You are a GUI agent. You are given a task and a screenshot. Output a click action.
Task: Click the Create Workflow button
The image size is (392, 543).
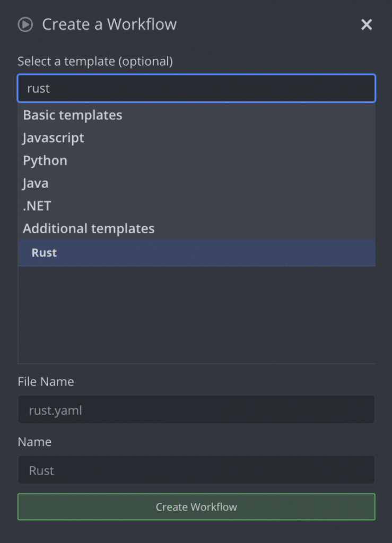tap(196, 506)
